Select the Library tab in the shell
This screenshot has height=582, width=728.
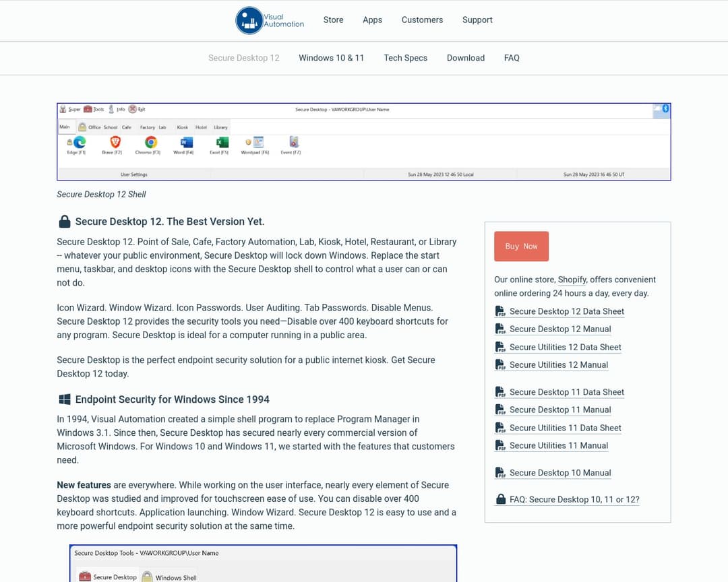(x=220, y=127)
